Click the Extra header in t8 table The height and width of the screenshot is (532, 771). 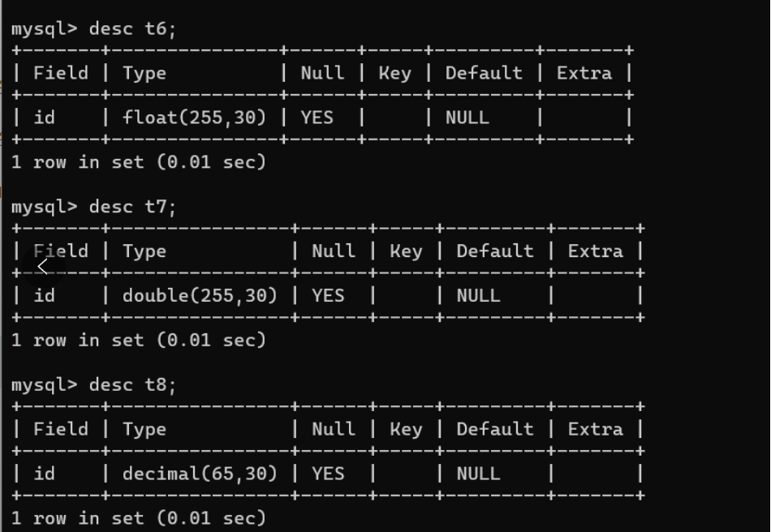coord(595,429)
